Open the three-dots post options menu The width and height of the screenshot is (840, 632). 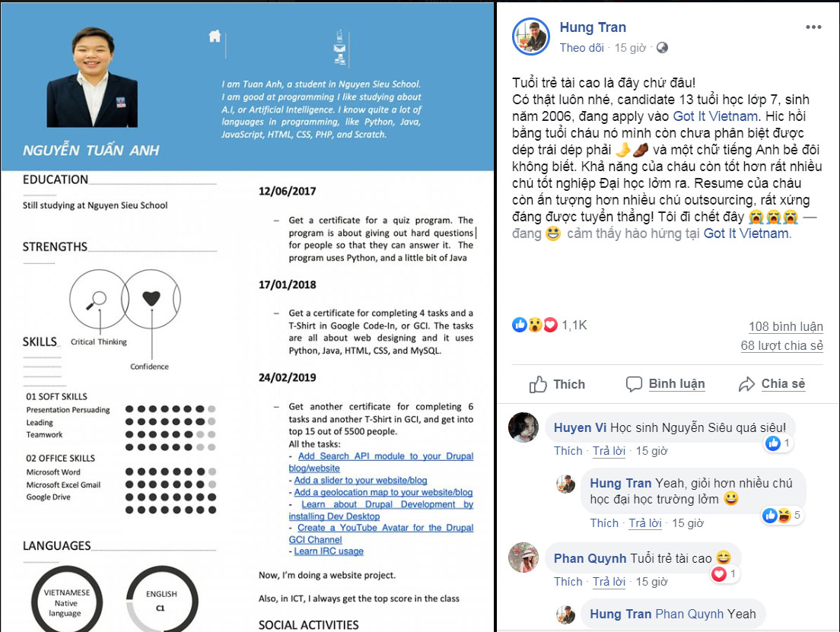[x=813, y=27]
